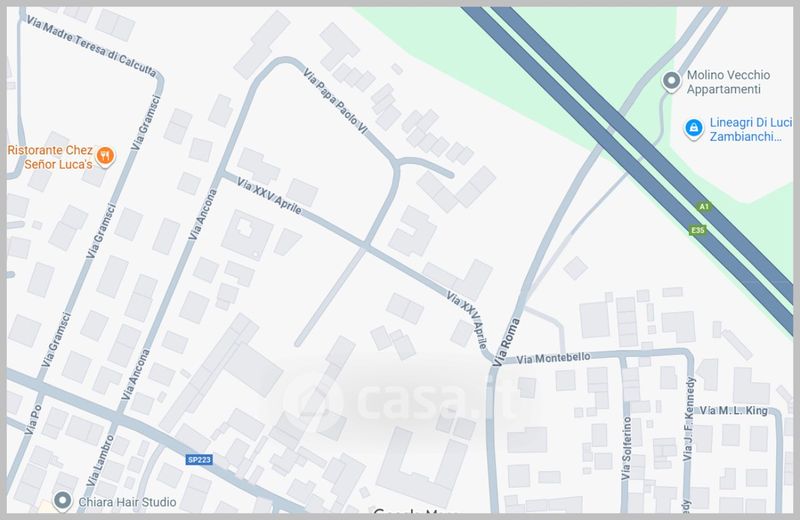Select Via Madre Teresa di Calcutta label
This screenshot has height=520, width=800.
click(x=91, y=46)
